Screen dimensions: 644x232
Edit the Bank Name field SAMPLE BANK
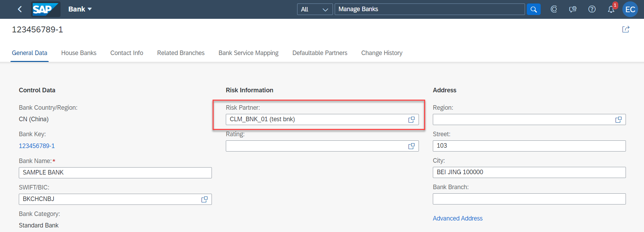(x=115, y=173)
